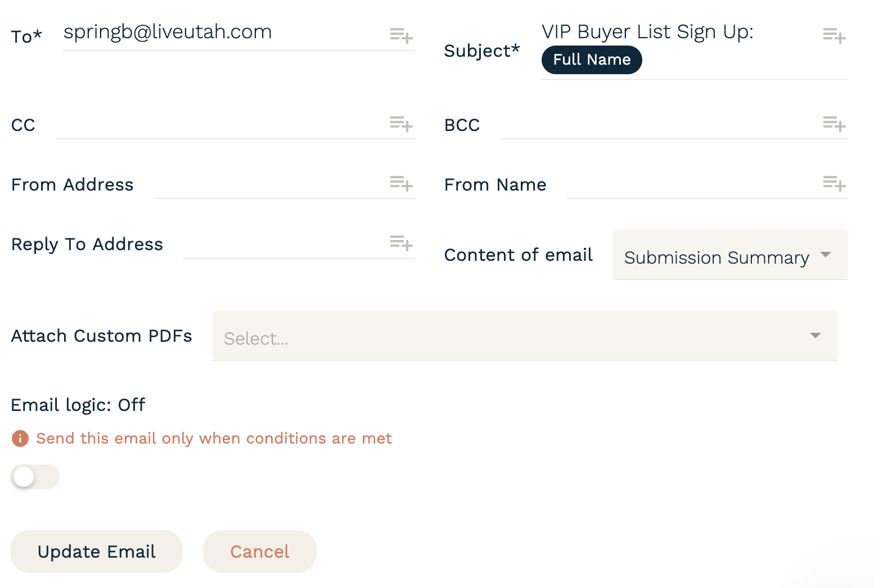Open insert-field icon for CC
The image size is (874, 588).
click(x=402, y=124)
